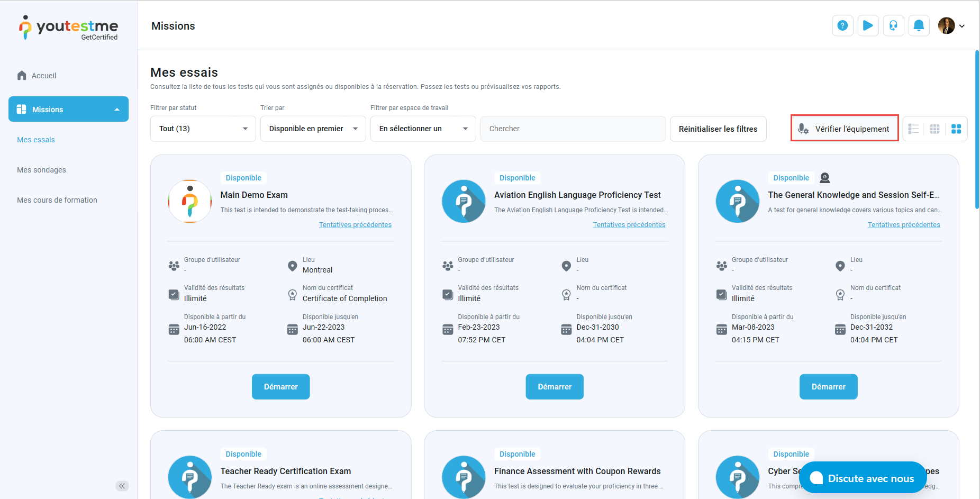Click the Mes essais heading
980x499 pixels.
tap(184, 72)
